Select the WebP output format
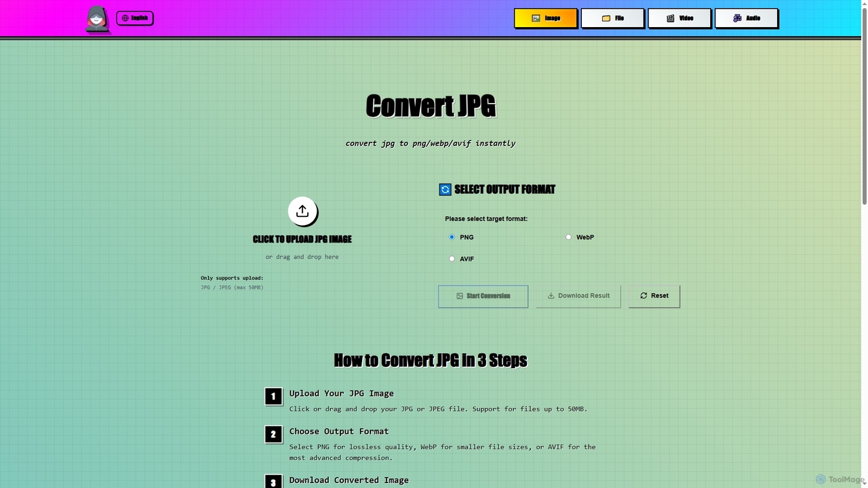868x488 pixels. [x=568, y=237]
